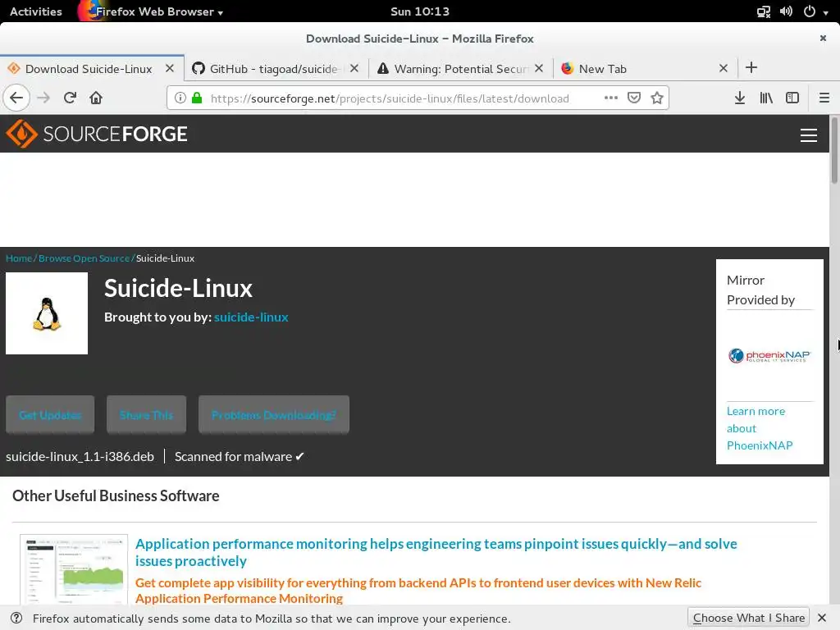Open the Application performance monitoring headline link
The image size is (840, 630).
pos(436,552)
